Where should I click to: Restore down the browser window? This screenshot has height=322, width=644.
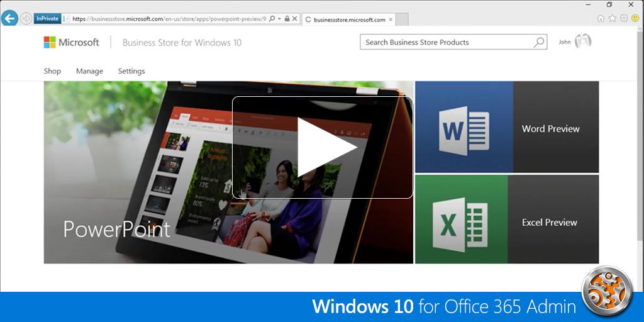(x=609, y=4)
